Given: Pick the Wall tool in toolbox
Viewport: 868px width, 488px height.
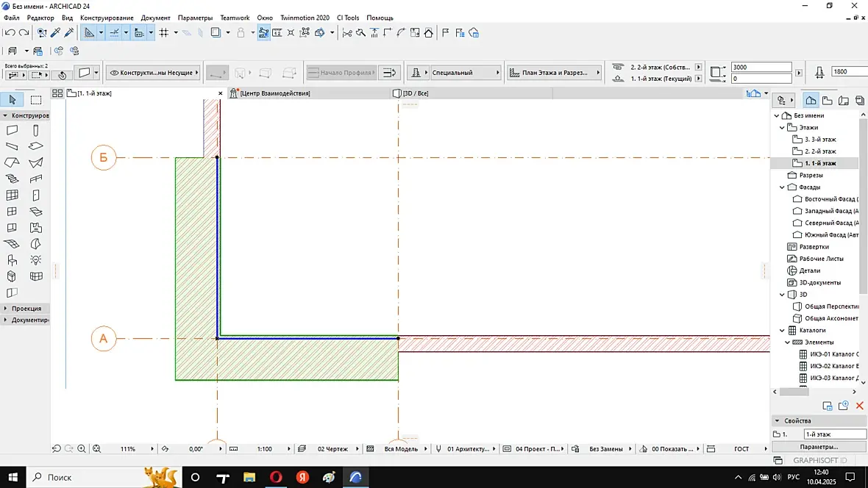Looking at the screenshot, I should pyautogui.click(x=13, y=131).
